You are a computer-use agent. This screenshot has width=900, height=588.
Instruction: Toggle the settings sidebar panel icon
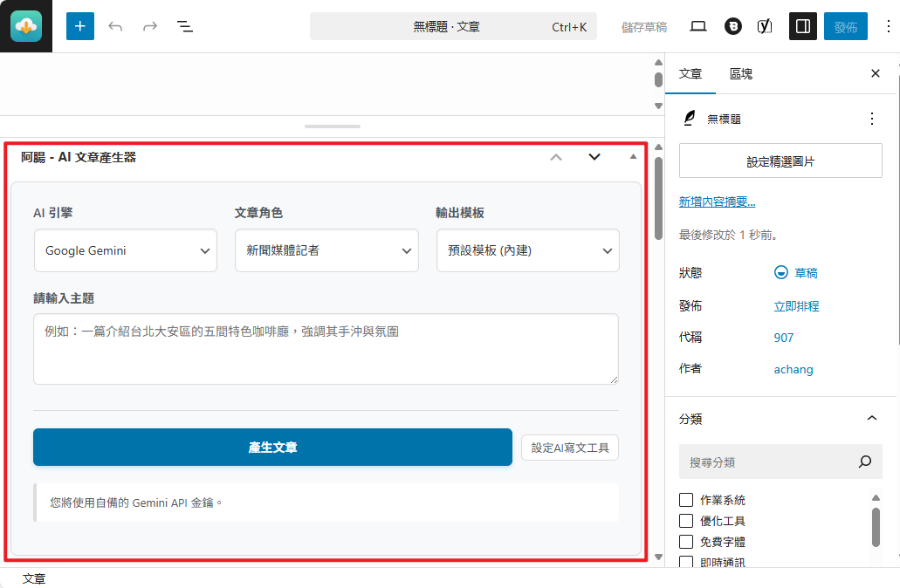pyautogui.click(x=803, y=26)
